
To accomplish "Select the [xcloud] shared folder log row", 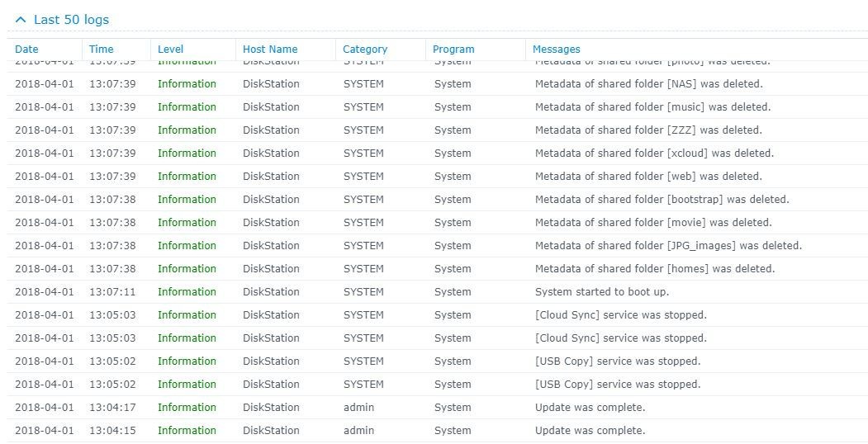I will 654,154.
